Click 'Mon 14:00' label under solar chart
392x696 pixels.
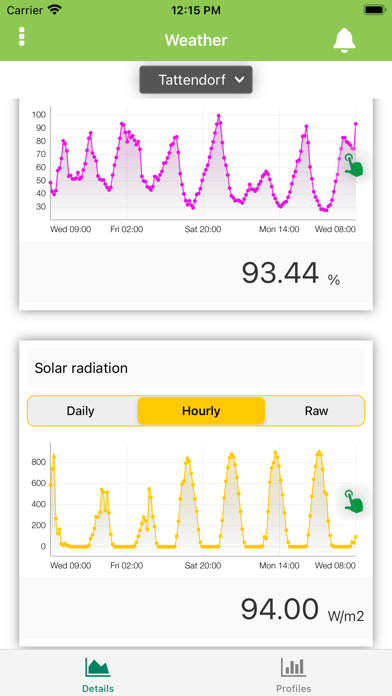coord(279,566)
